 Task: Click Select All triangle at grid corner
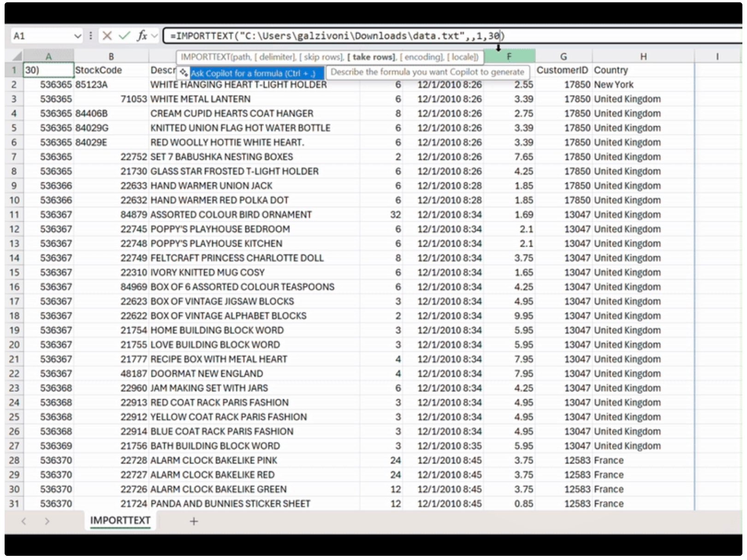click(x=17, y=56)
